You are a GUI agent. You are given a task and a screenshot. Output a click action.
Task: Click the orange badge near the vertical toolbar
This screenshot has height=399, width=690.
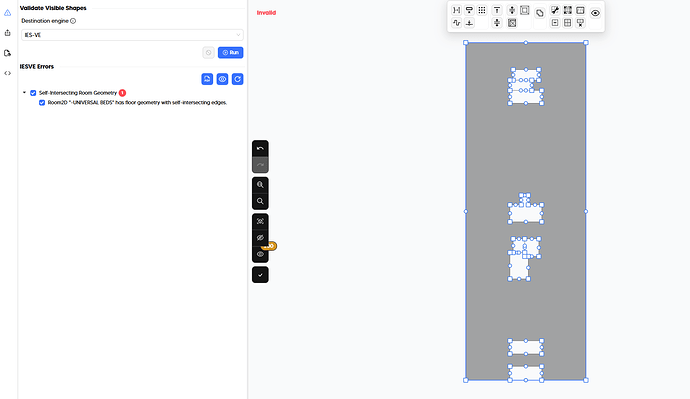(270, 246)
